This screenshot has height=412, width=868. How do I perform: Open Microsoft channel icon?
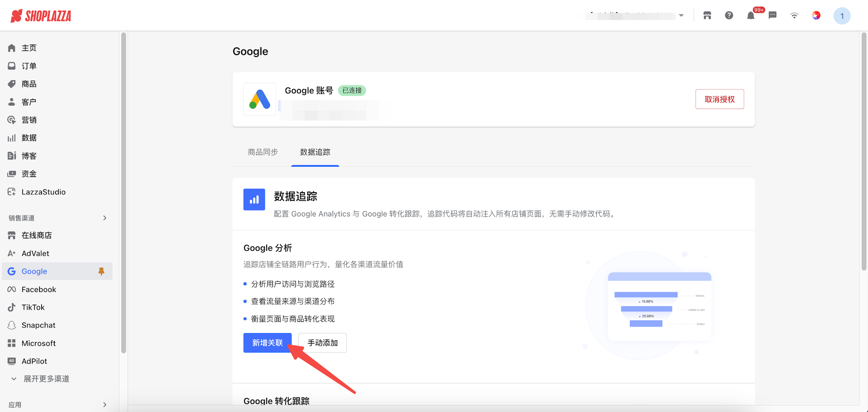coord(12,343)
